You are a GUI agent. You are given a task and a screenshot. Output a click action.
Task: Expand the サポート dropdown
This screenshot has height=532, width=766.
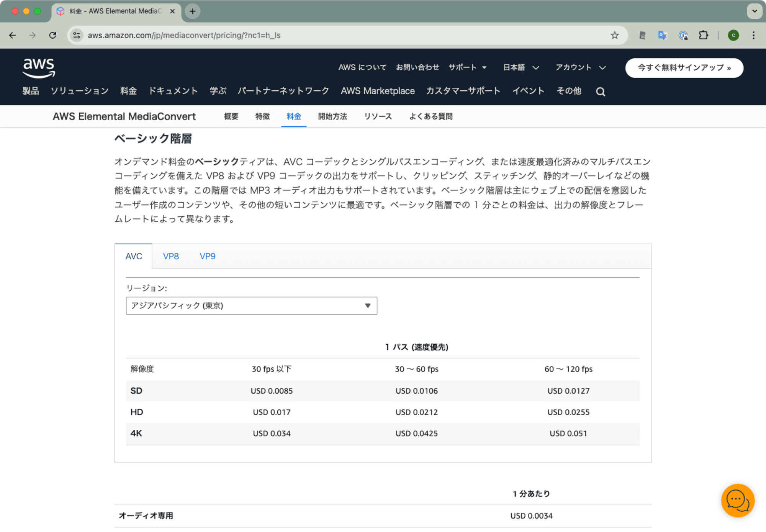click(467, 67)
